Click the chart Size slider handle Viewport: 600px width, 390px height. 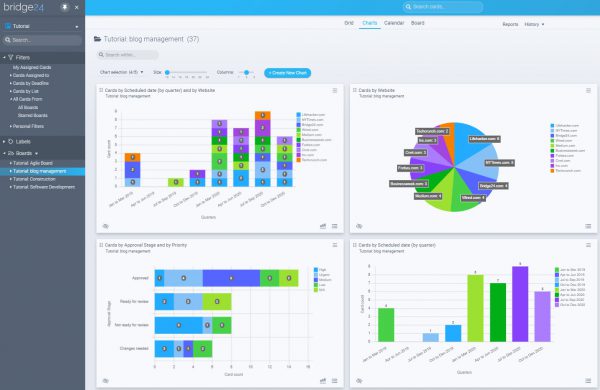[x=167, y=72]
